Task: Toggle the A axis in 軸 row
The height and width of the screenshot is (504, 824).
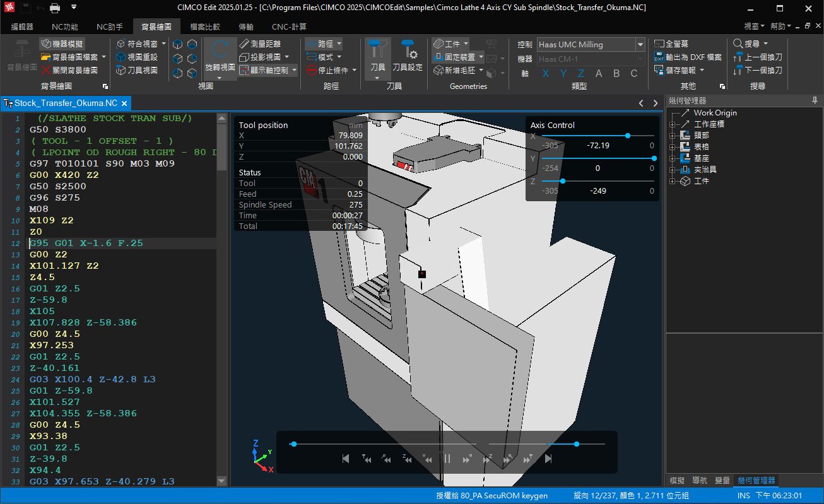Action: pos(599,73)
